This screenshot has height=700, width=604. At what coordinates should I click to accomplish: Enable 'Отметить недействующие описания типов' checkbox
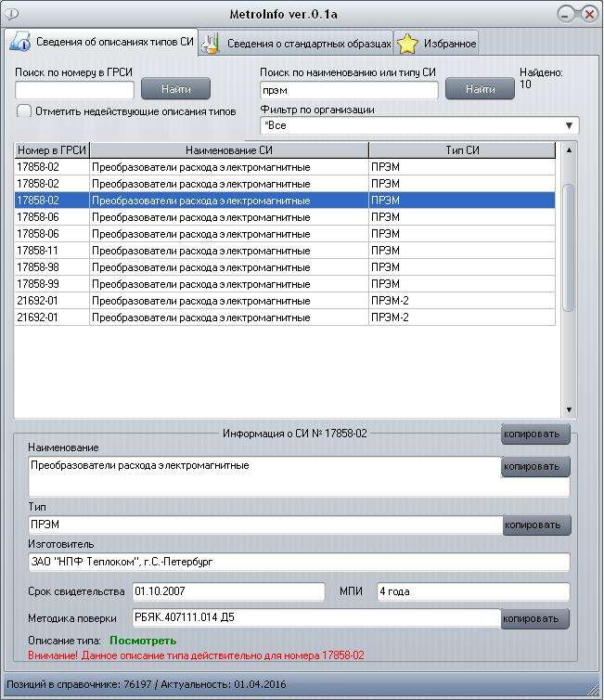(x=24, y=111)
